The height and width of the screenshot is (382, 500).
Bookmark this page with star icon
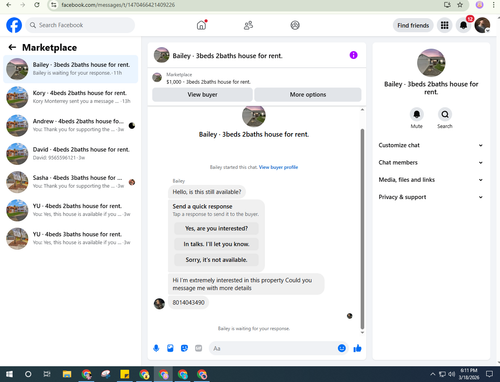(460, 5)
